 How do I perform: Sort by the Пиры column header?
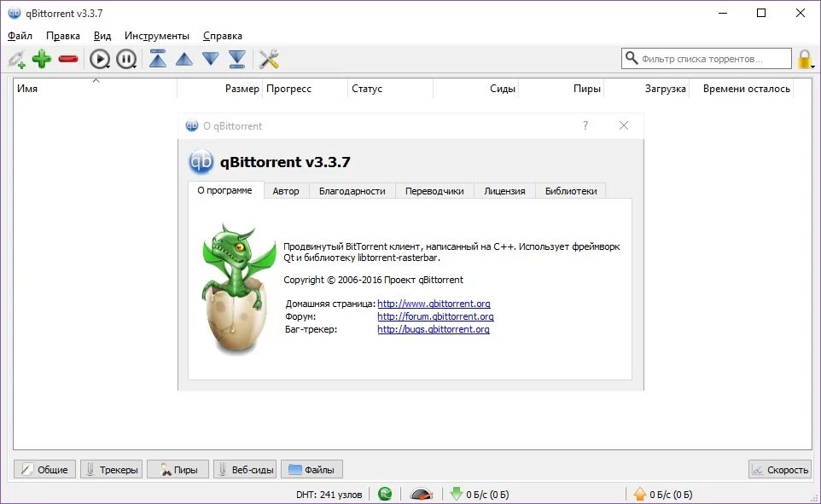point(561,89)
